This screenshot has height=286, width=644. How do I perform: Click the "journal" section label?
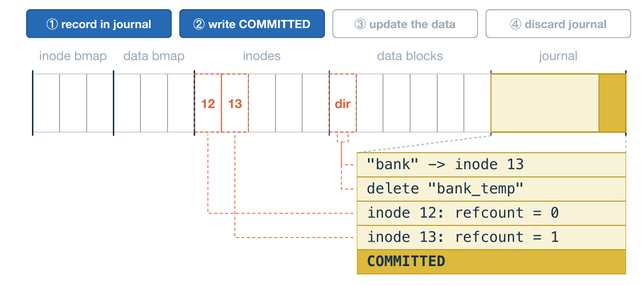point(558,56)
